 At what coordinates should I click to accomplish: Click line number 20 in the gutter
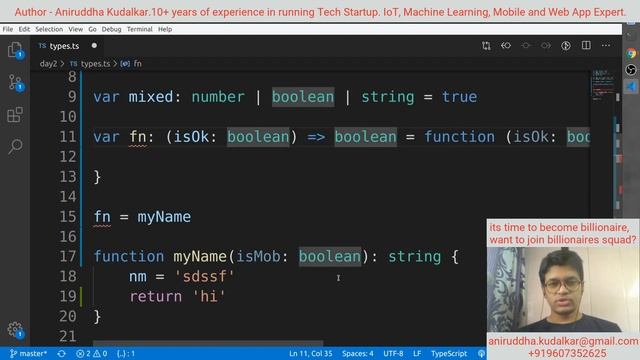[x=68, y=317]
